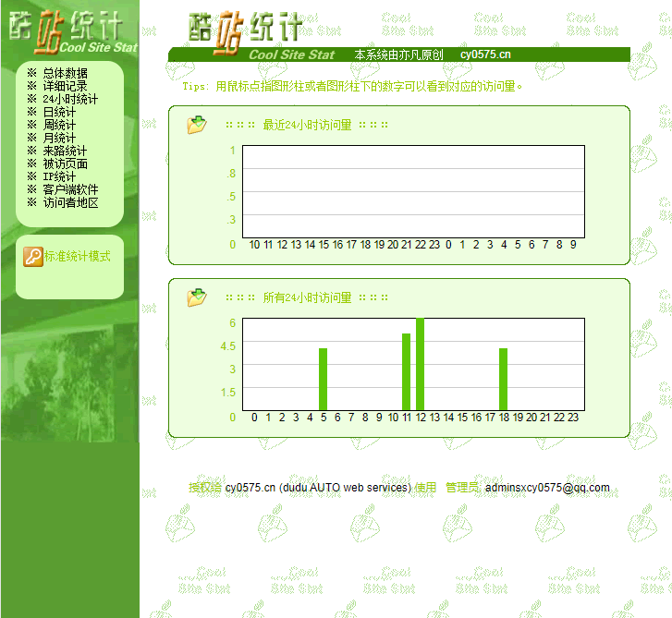The image size is (672, 618).
Task: Click hour label 18 under lower chart
Action: tap(504, 418)
